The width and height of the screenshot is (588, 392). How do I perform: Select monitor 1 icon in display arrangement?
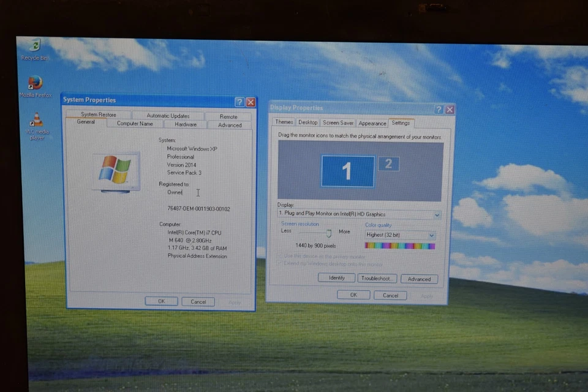point(348,171)
